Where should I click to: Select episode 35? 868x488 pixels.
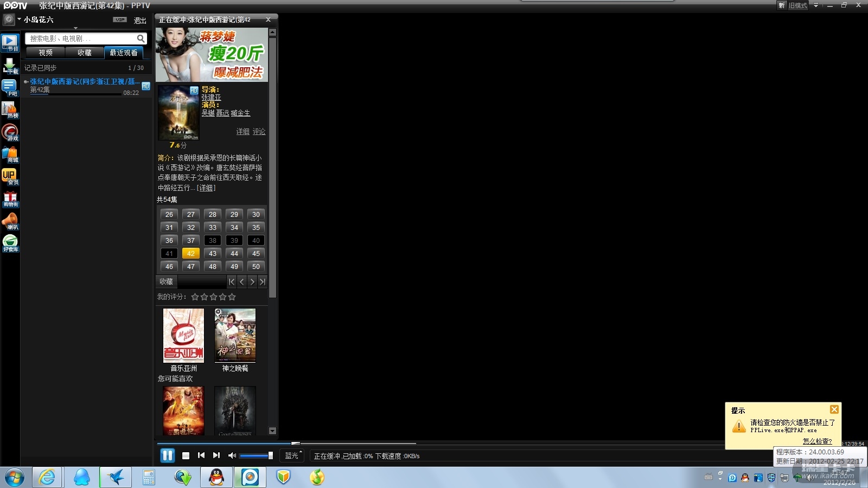click(x=256, y=227)
